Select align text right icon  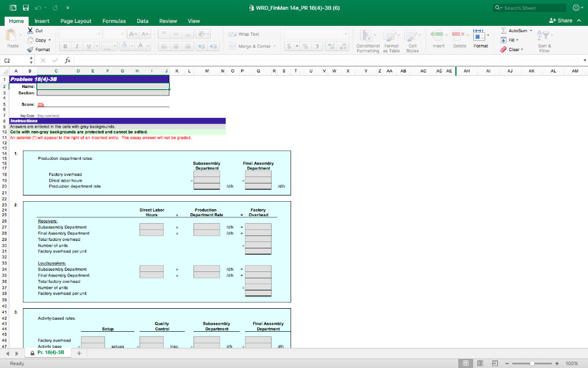click(x=188, y=46)
